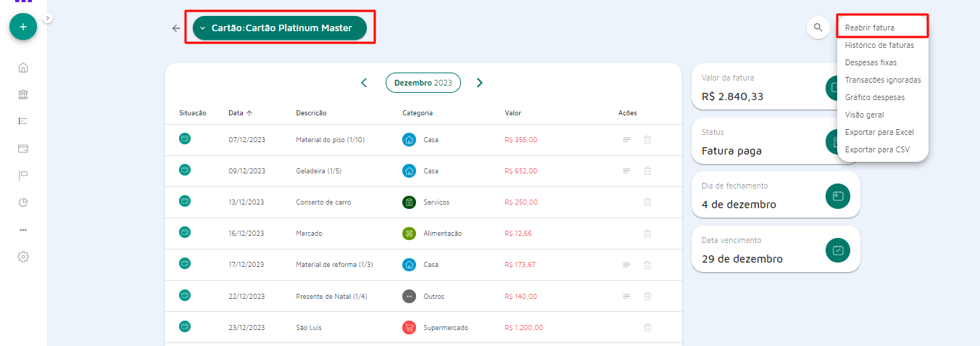Select Reabrir fatura from the menu

(x=870, y=28)
